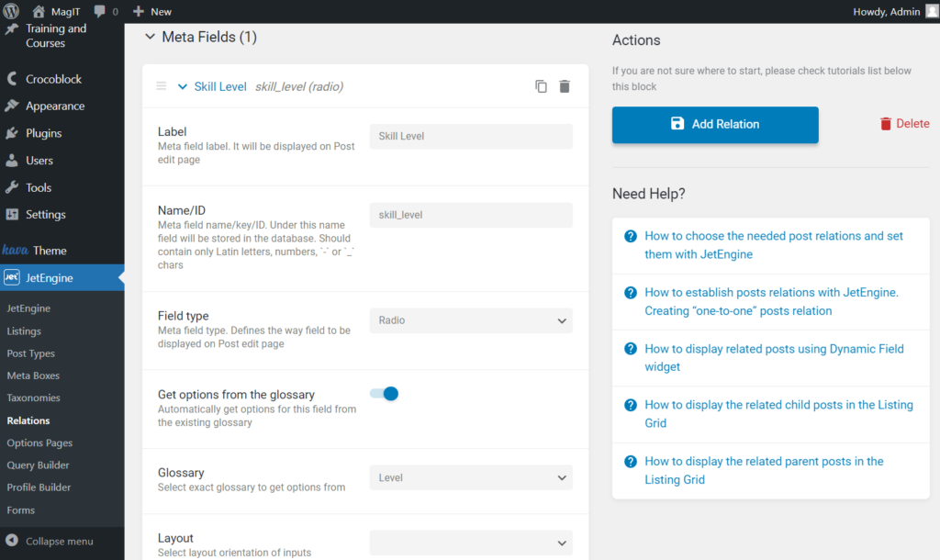This screenshot has height=560, width=940.
Task: Click help icon for Dynamic Field widget
Action: (630, 349)
